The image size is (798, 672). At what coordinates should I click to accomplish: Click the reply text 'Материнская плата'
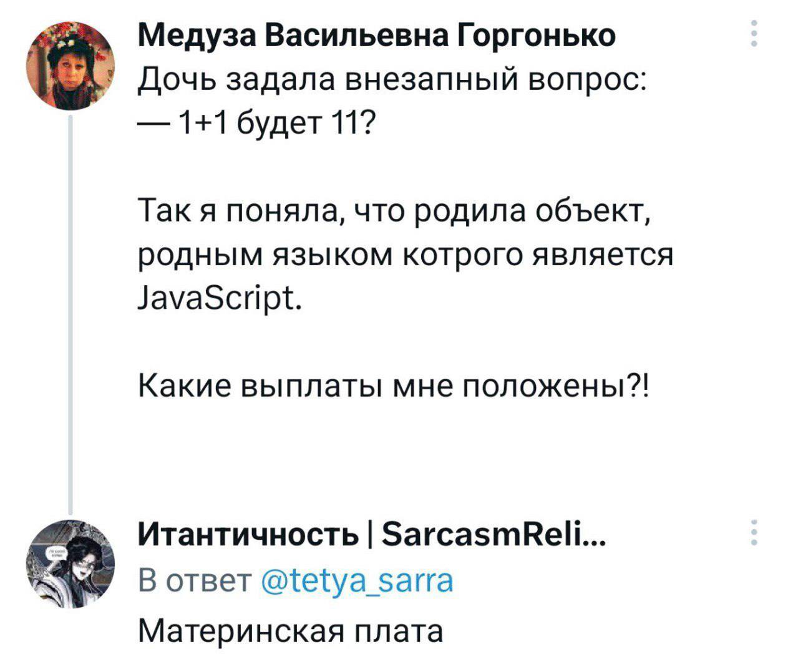(290, 630)
